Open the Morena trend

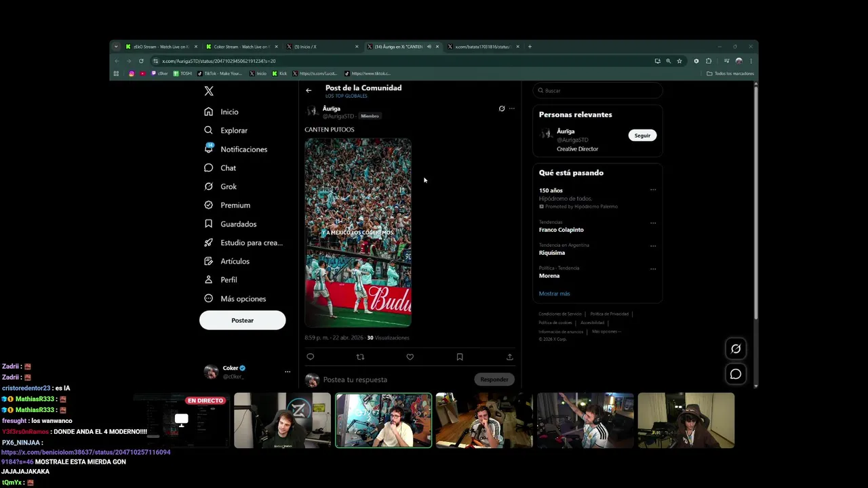coord(549,276)
